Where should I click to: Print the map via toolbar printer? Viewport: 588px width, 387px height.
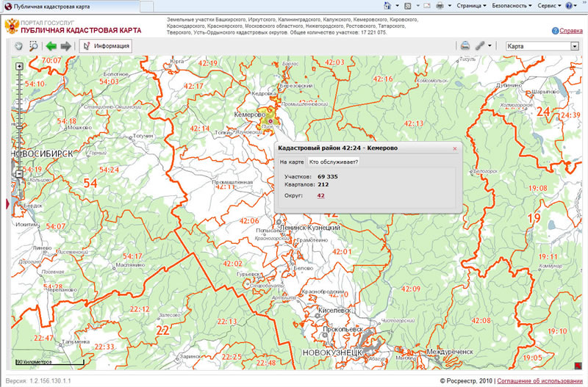[465, 46]
